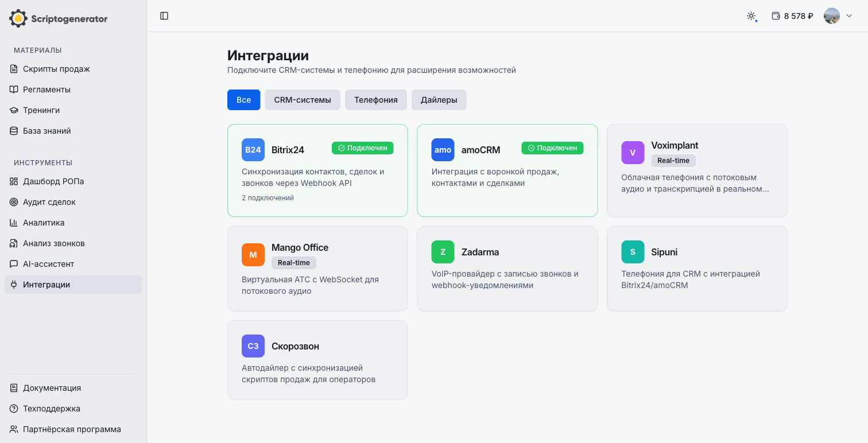This screenshot has width=868, height=443.
Task: Click the Тренинги graduation cap icon
Action: tap(14, 110)
